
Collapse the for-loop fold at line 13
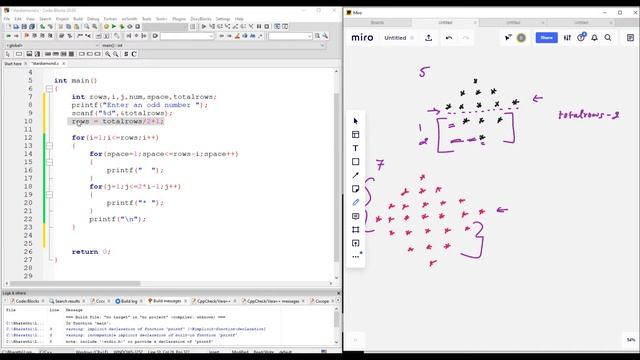(x=49, y=146)
